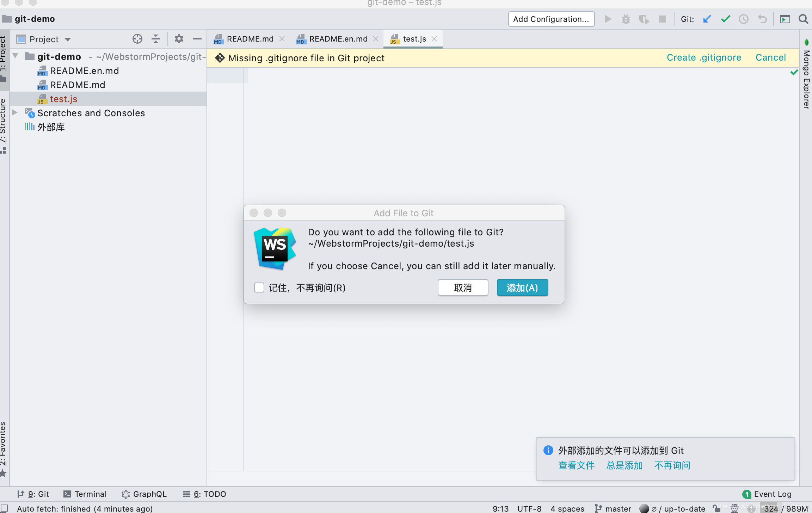This screenshot has height=513, width=812.
Task: Click 不再询问 link in notification
Action: click(x=672, y=465)
